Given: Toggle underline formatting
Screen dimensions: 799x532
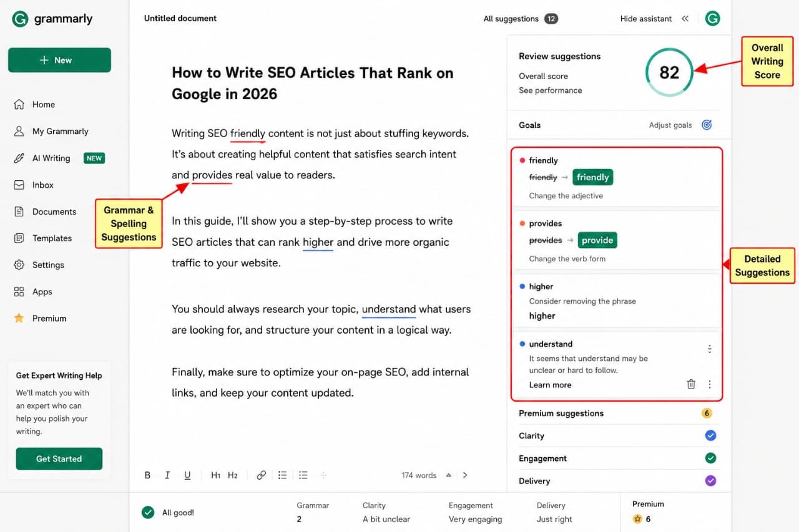Looking at the screenshot, I should pos(187,475).
